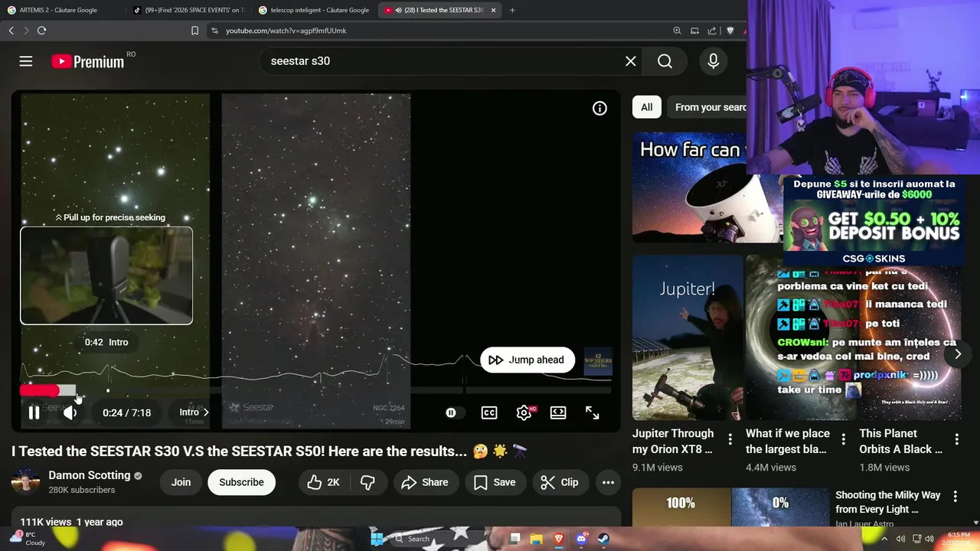
Task: Open more actions three-dot menu
Action: click(608, 482)
